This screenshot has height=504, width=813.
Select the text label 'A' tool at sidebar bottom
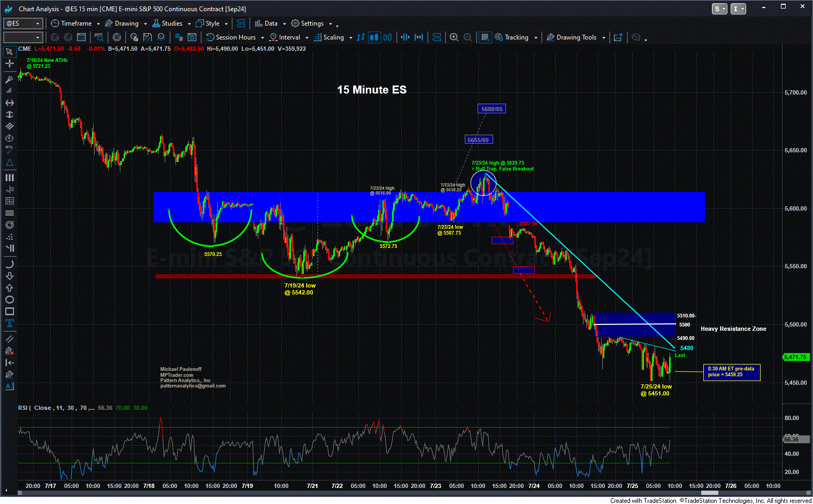[x=9, y=386]
